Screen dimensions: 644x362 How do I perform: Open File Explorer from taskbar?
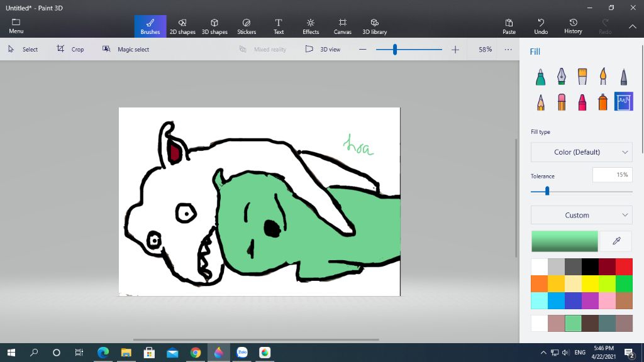pos(126,353)
